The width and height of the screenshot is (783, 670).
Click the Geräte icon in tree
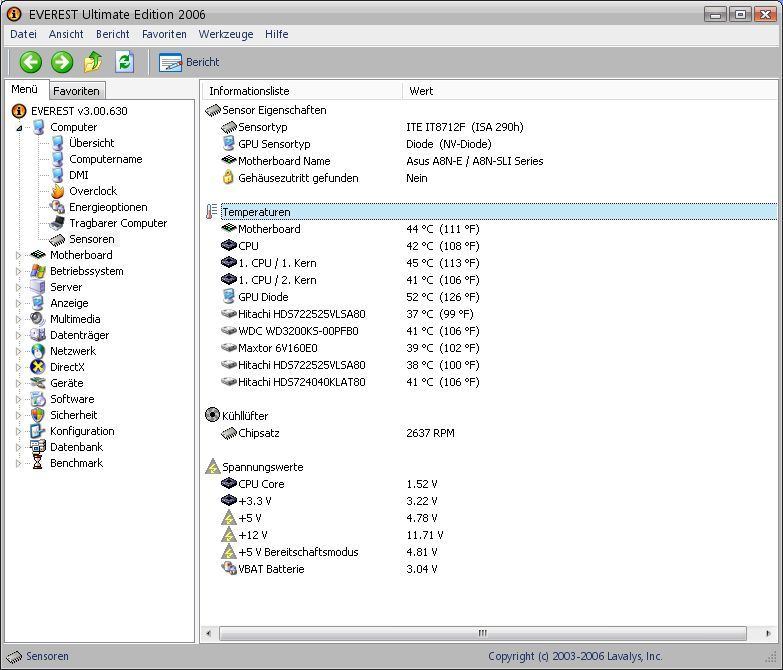(38, 383)
